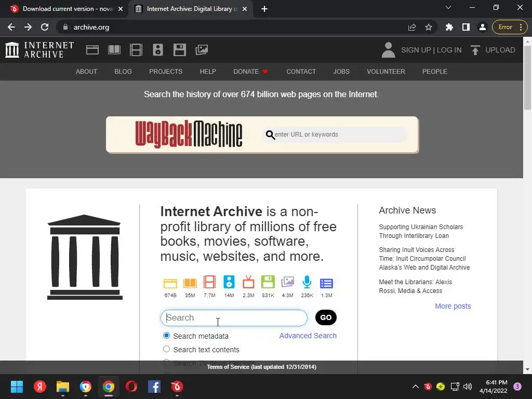Open the HELP menu item

208,72
